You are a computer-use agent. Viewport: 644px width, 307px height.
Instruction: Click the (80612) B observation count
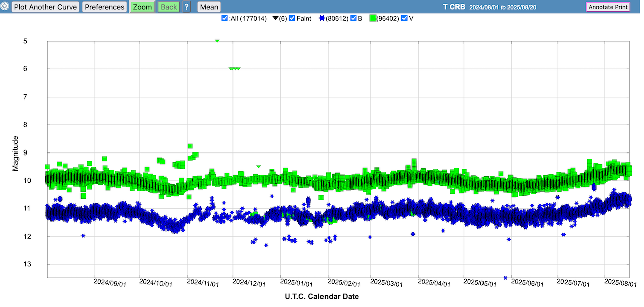[337, 19]
